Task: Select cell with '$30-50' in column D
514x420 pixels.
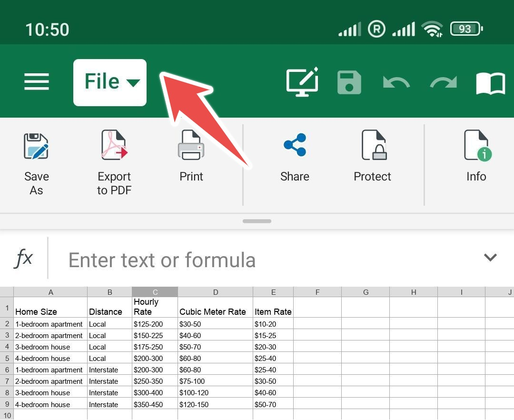Action: 216,324
